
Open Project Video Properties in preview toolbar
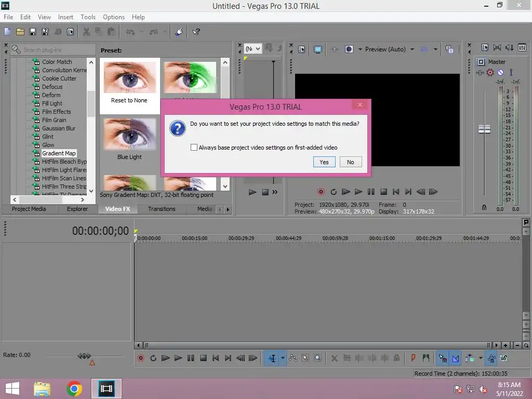[x=301, y=49]
